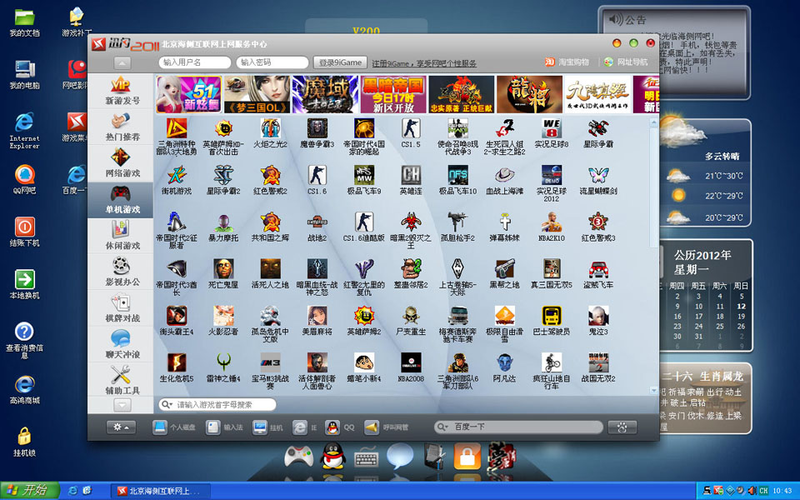Click the game list scrollbar down arrow
This screenshot has height=500, width=800.
tap(654, 390)
